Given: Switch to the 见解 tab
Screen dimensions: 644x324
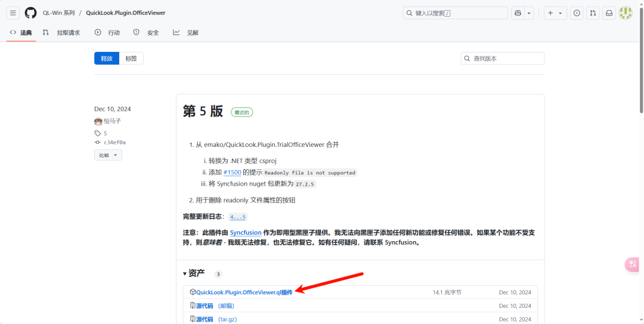Looking at the screenshot, I should coord(185,32).
